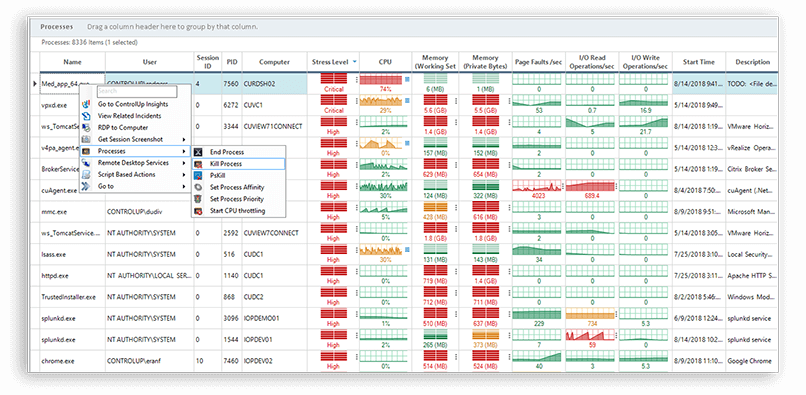
Task: Sort by the User column header
Action: pyautogui.click(x=150, y=62)
